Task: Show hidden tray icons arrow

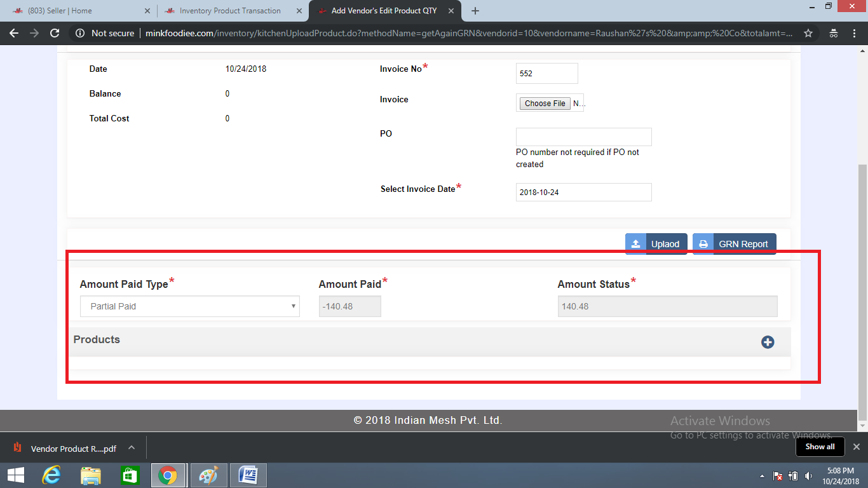Action: (x=762, y=476)
